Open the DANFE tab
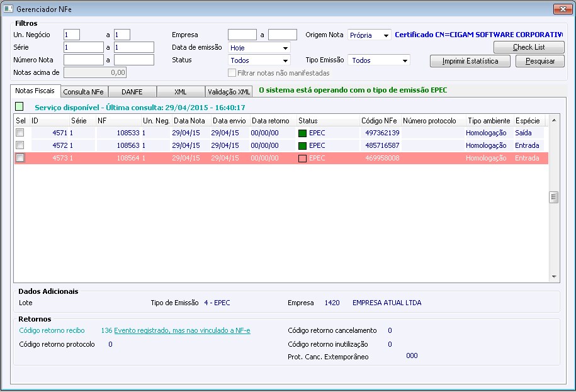 click(x=132, y=92)
